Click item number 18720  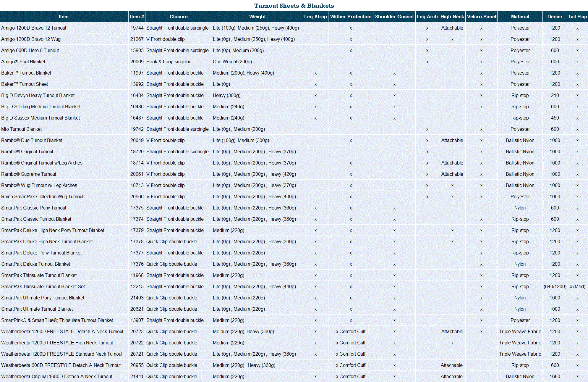tap(137, 151)
